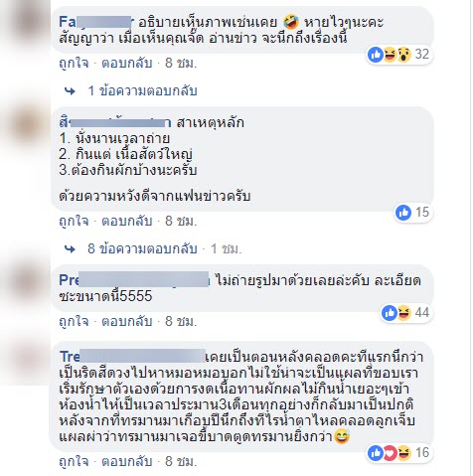Click ตอบกลับ under the Pre comment

(x=127, y=321)
